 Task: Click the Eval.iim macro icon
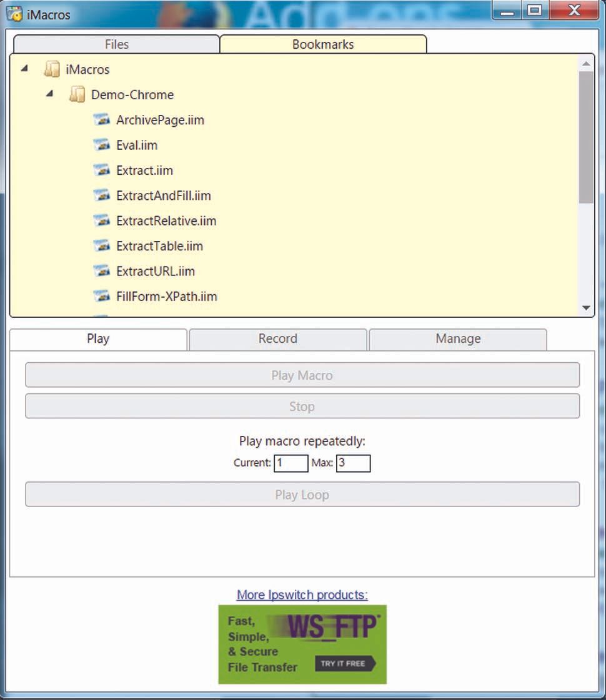(102, 145)
